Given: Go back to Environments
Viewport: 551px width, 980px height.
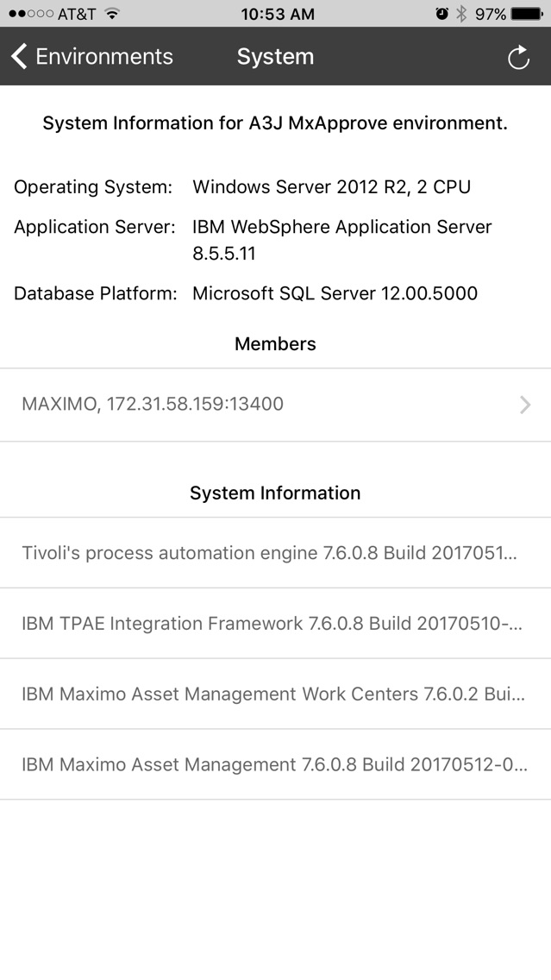Looking at the screenshot, I should [91, 56].
